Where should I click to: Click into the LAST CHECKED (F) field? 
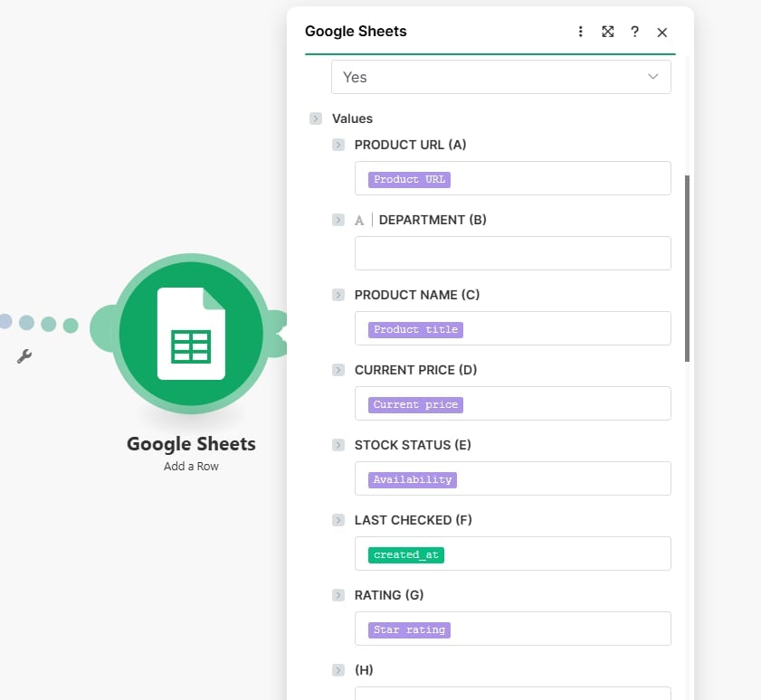click(513, 553)
